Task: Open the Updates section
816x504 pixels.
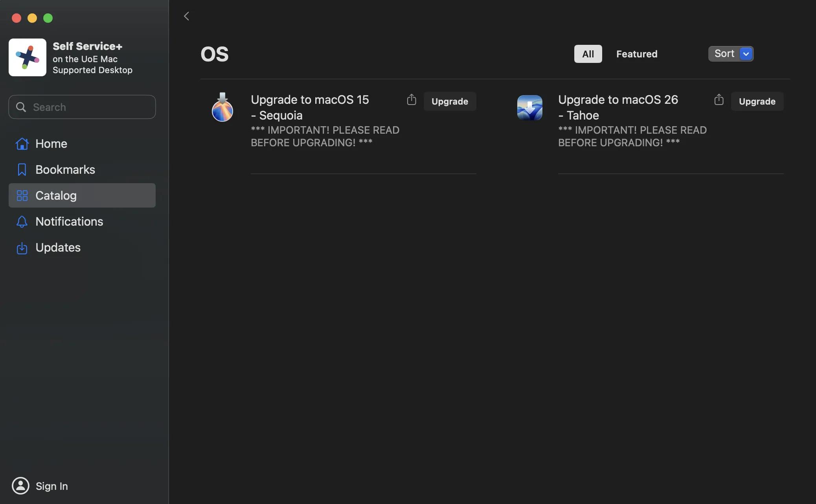Action: point(82,247)
